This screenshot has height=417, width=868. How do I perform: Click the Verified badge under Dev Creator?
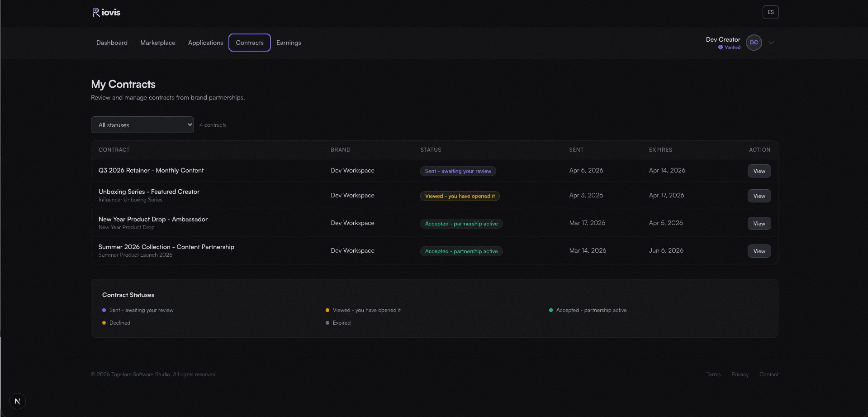(729, 48)
